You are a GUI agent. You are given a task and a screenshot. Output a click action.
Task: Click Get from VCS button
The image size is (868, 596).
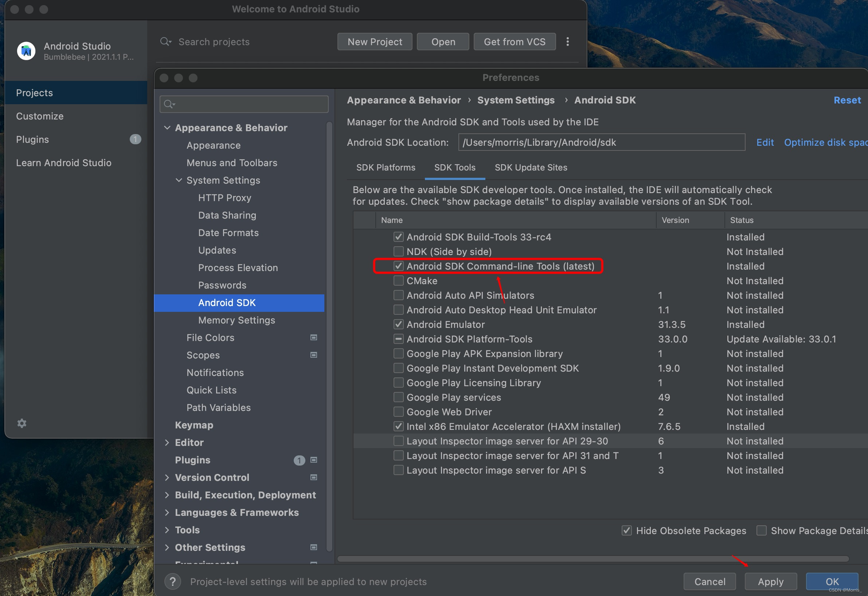(514, 42)
